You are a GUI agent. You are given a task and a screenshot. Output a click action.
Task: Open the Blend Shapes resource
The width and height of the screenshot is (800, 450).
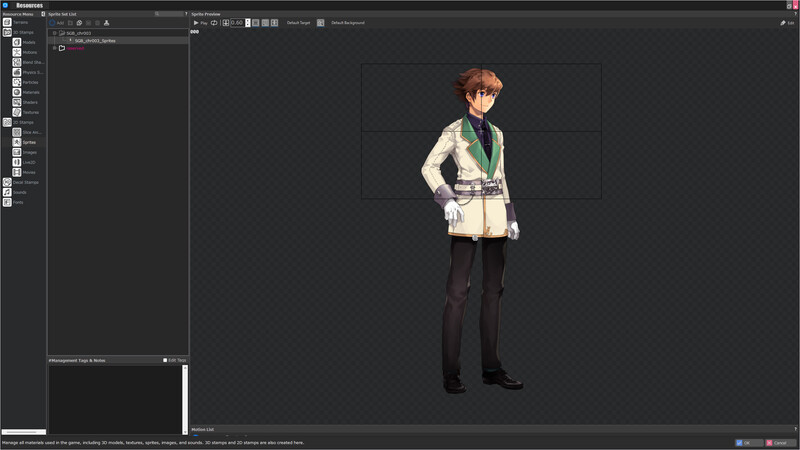click(x=28, y=62)
